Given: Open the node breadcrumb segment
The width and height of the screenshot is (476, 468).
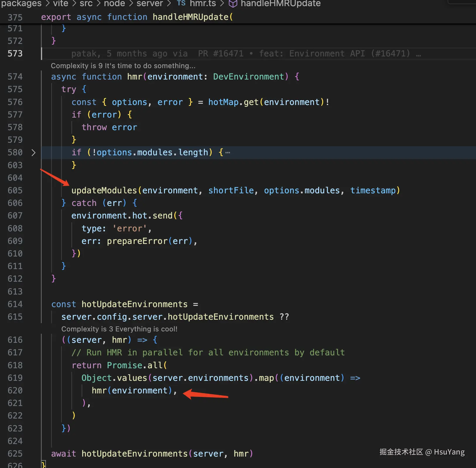Looking at the screenshot, I should (x=114, y=4).
